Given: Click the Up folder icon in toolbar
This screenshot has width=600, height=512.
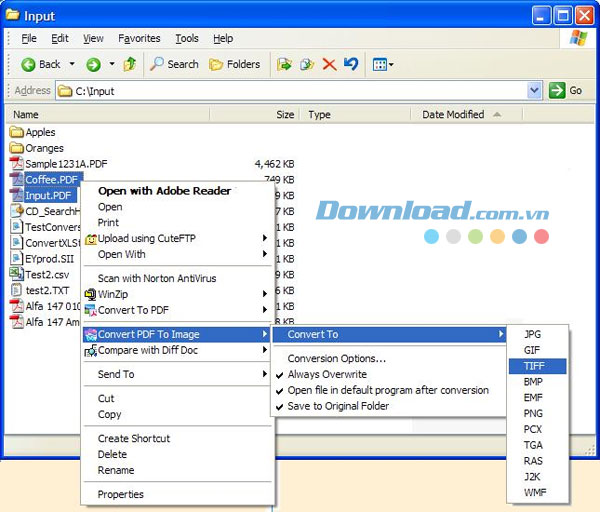Looking at the screenshot, I should tap(129, 64).
